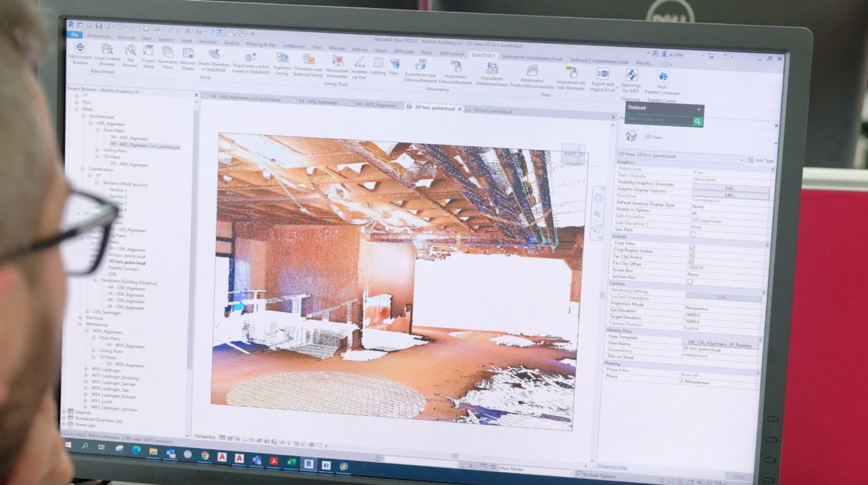The image size is (868, 485).
Task: Open the File ribbon tab
Action: [x=74, y=35]
